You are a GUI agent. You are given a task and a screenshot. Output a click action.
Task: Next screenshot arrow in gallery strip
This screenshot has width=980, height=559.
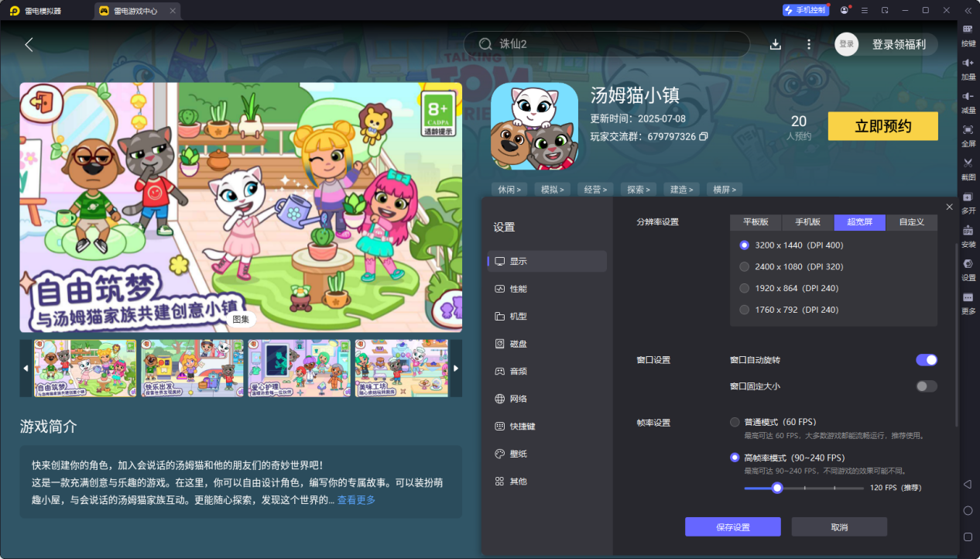coord(456,369)
